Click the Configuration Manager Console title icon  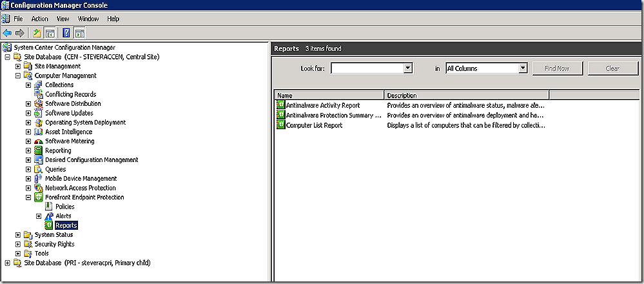click(x=5, y=5)
